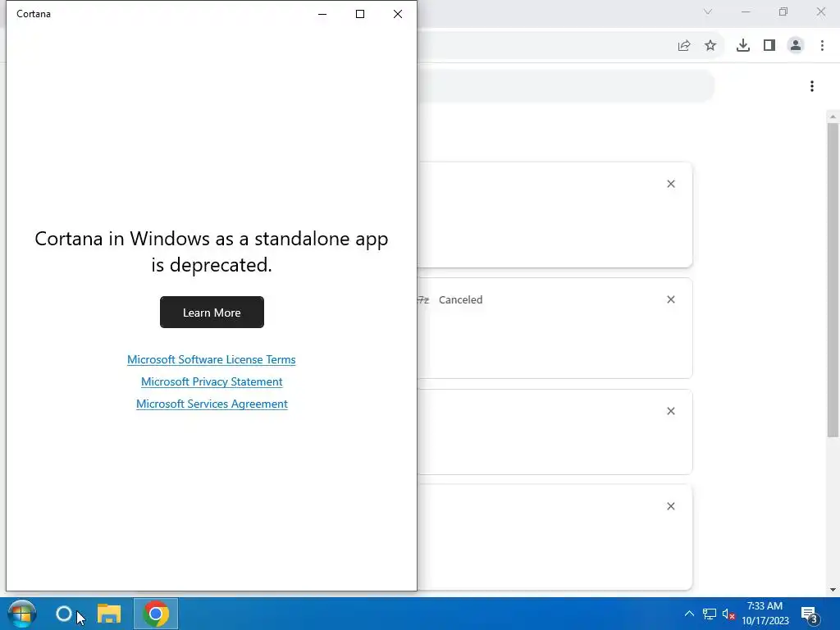Switch to Chrome from the taskbar
840x630 pixels.
(156, 614)
